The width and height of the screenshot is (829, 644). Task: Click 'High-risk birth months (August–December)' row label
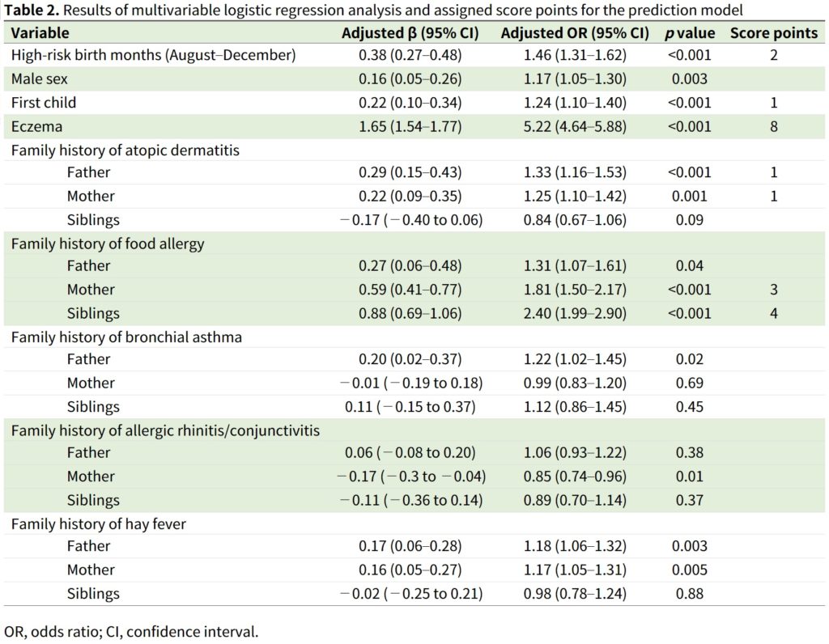click(153, 56)
